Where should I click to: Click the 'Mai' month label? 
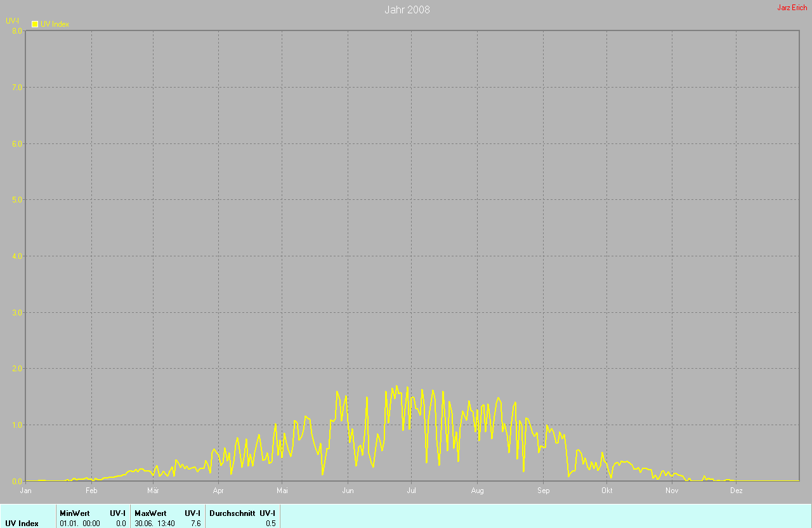click(282, 491)
